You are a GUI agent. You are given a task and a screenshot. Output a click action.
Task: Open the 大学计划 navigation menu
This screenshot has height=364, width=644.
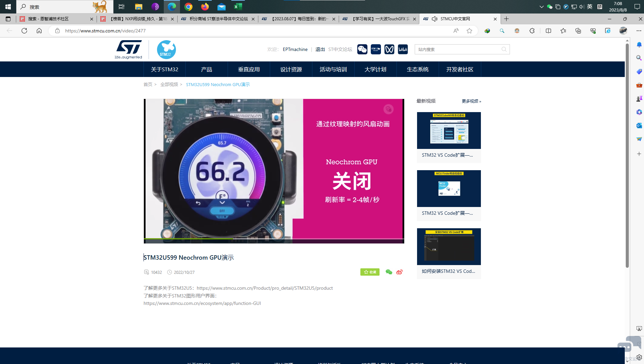tap(376, 69)
